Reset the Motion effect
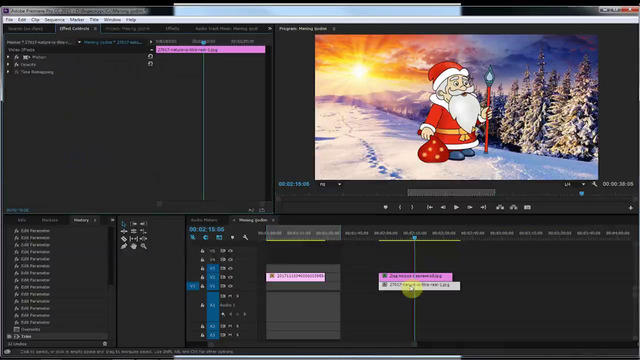Viewport: 640px width, 360px height. tap(150, 57)
